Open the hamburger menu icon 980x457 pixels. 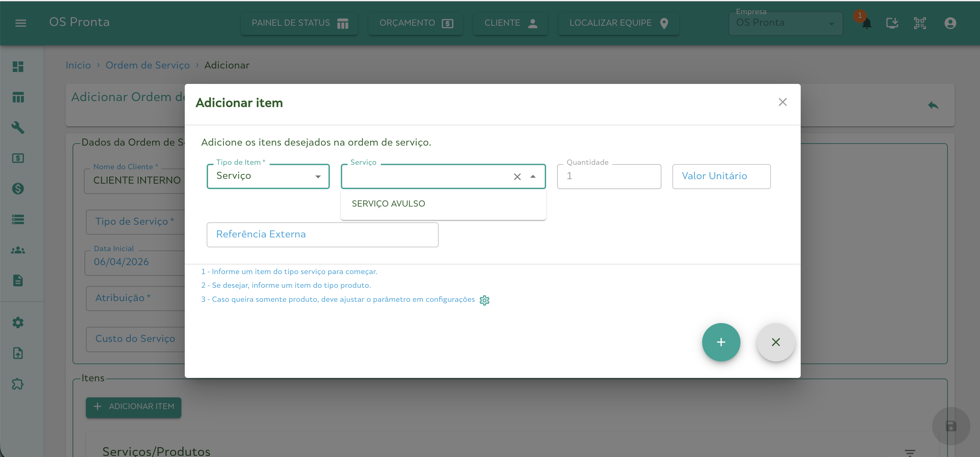coord(21,23)
